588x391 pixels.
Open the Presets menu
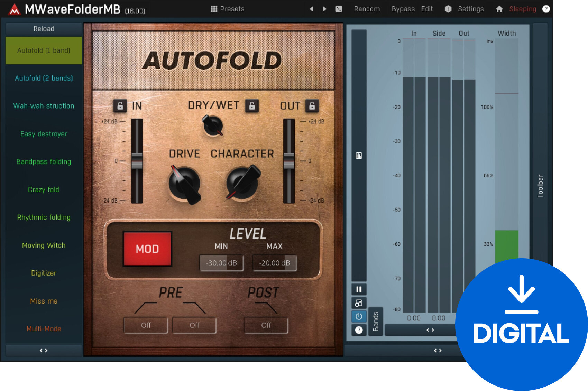(x=228, y=9)
